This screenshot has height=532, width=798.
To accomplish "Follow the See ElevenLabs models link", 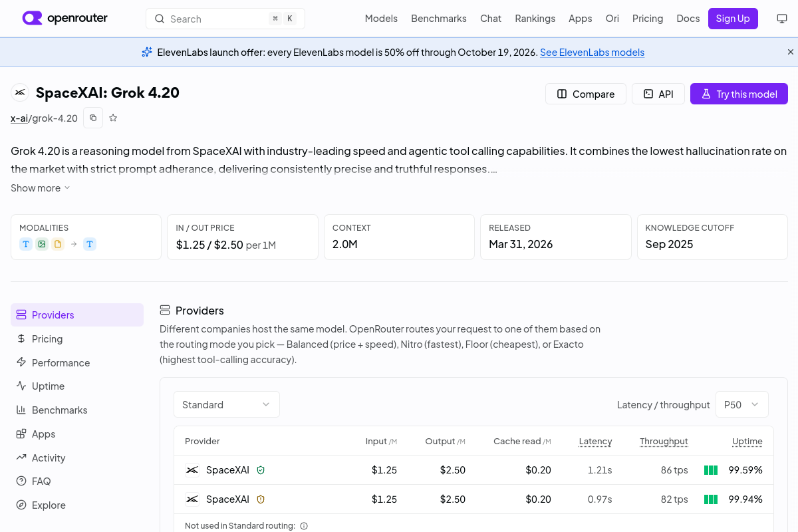I will point(592,53).
